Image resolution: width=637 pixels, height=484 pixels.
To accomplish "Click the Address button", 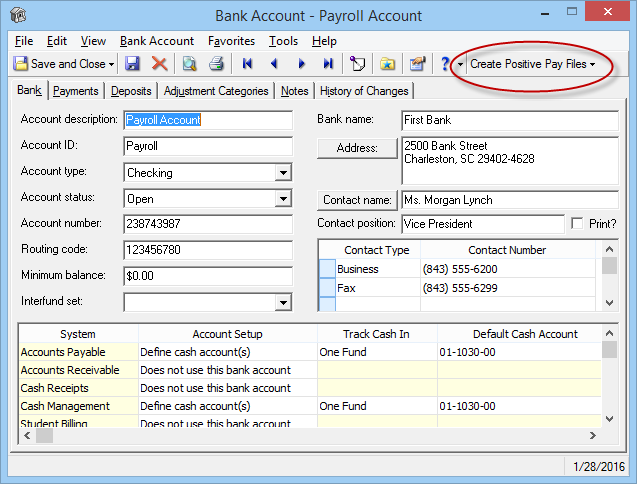I will [357, 148].
